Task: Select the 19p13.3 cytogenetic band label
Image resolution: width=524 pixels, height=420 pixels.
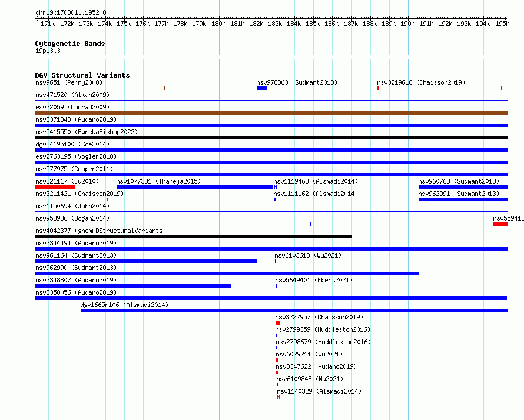Action: [x=48, y=51]
